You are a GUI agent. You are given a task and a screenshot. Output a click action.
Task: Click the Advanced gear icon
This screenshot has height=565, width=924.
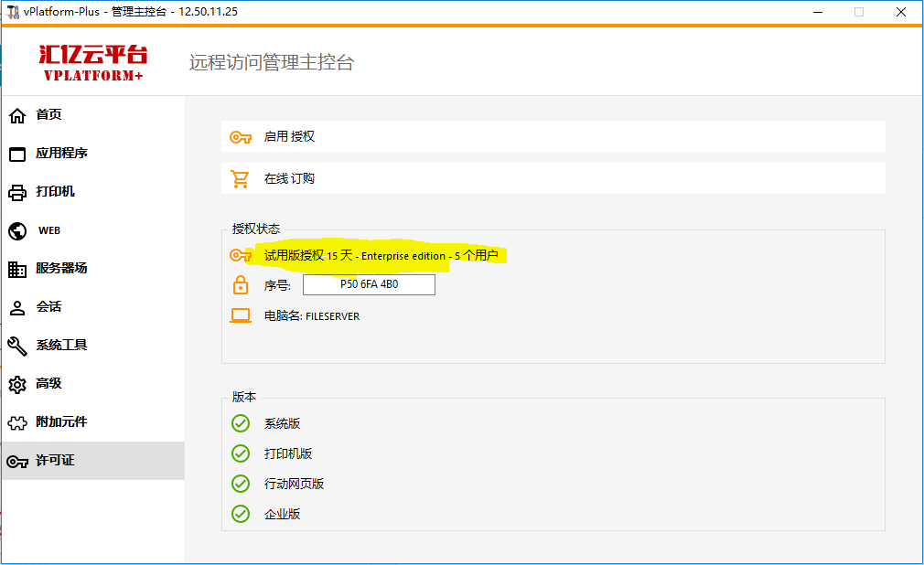click(16, 384)
